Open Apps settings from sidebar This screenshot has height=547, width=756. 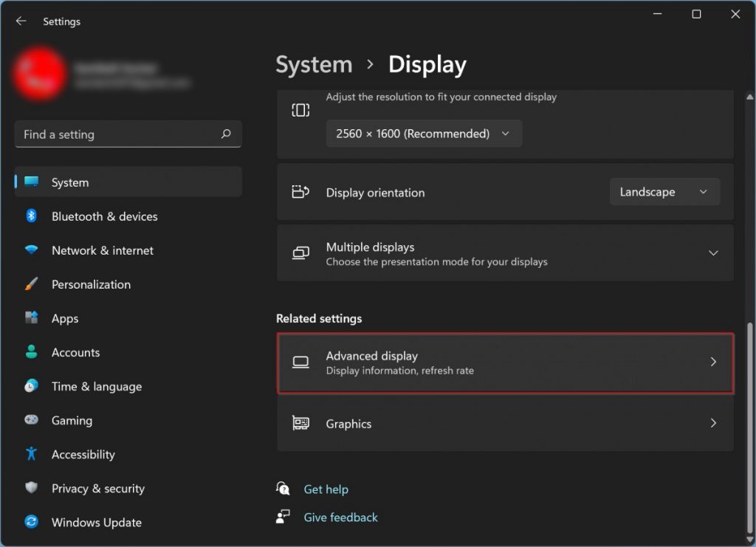tap(64, 318)
